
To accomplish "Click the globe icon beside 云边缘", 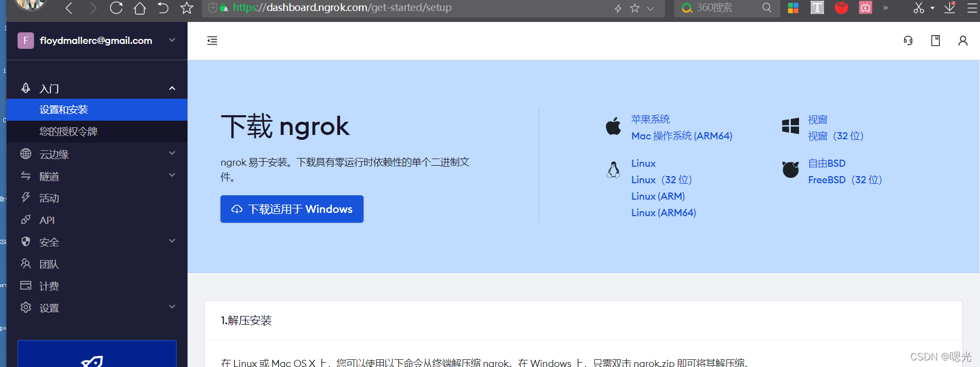I will [26, 154].
